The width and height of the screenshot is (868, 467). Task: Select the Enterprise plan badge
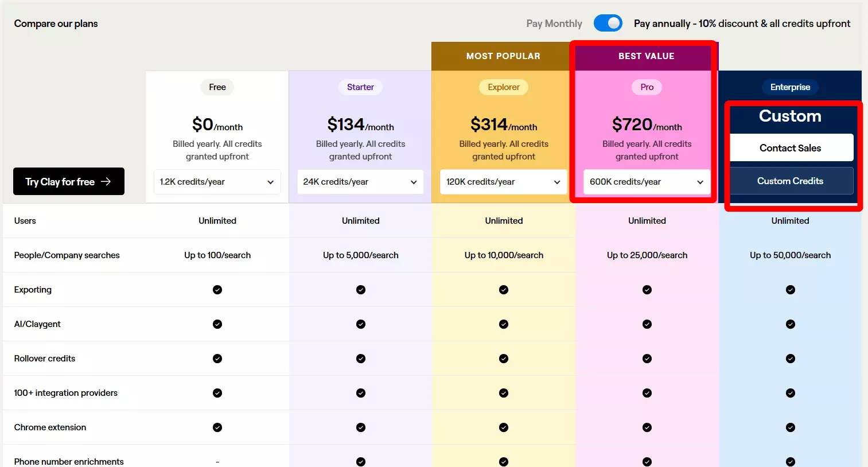[x=790, y=87]
